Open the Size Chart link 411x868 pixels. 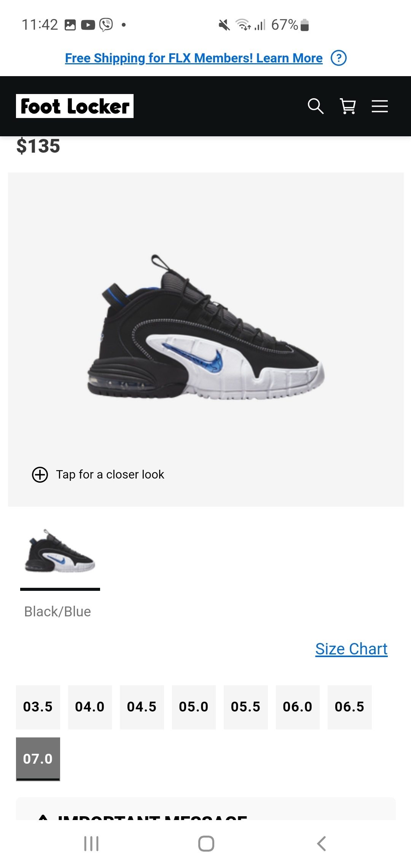[351, 649]
